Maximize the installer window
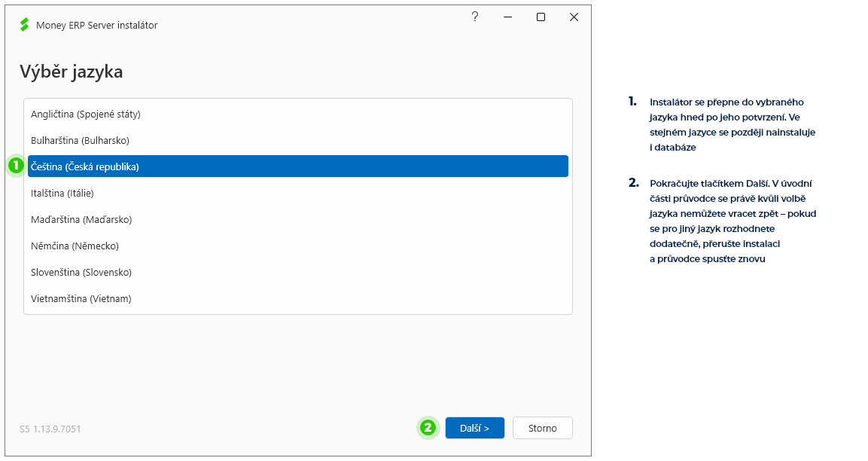 pos(541,17)
